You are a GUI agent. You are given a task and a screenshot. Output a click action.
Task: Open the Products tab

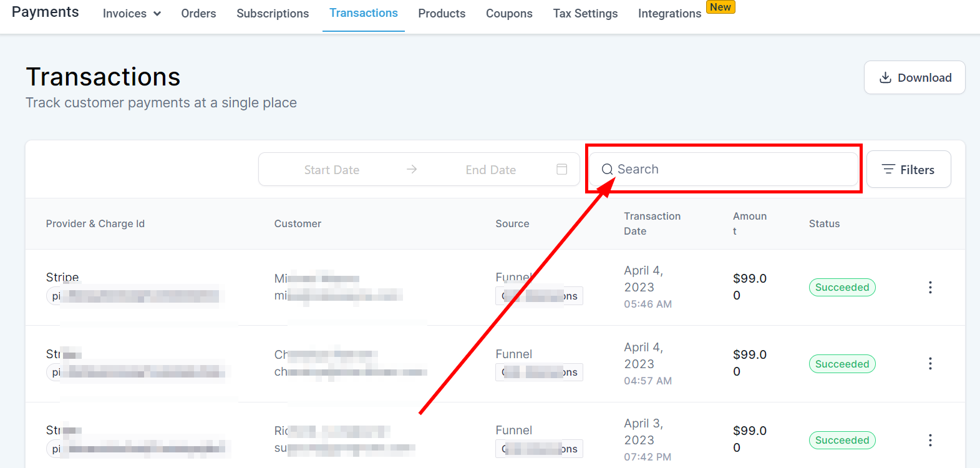442,14
